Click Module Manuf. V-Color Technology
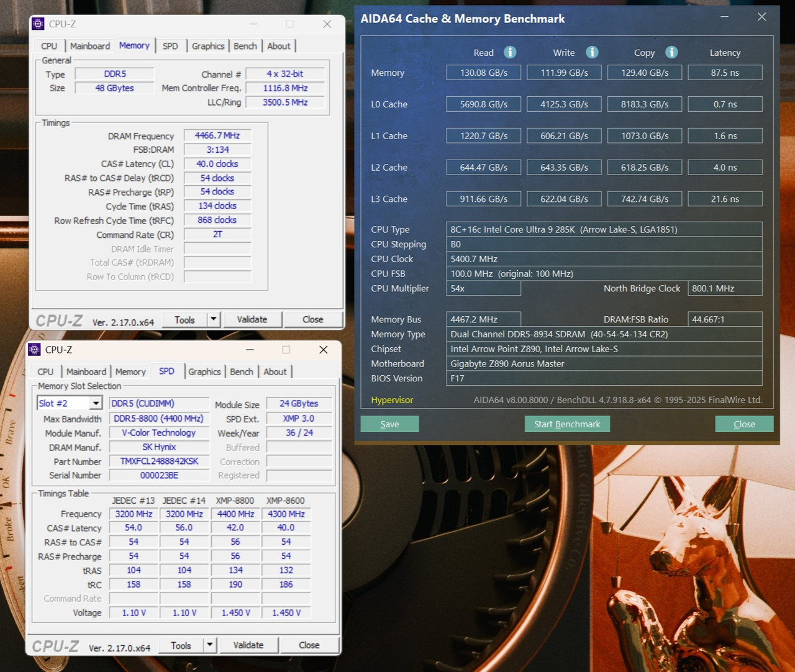 [x=159, y=433]
